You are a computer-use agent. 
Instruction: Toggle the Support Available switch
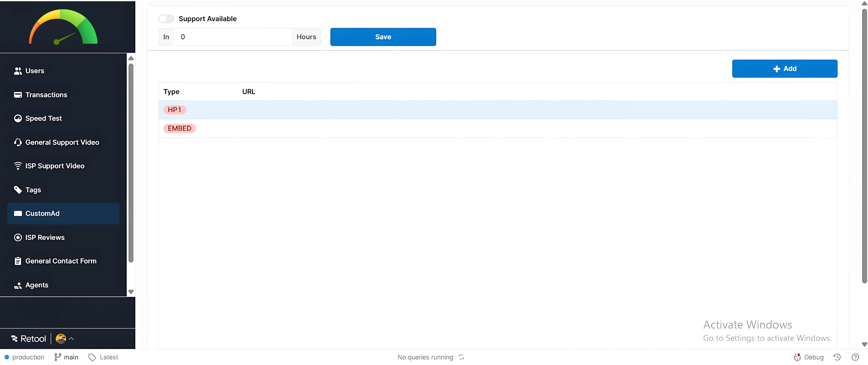[x=166, y=19]
